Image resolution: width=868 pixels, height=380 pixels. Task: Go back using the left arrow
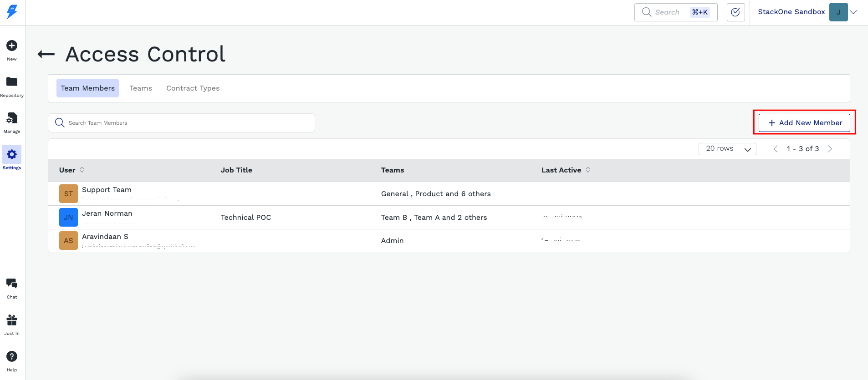(x=46, y=55)
